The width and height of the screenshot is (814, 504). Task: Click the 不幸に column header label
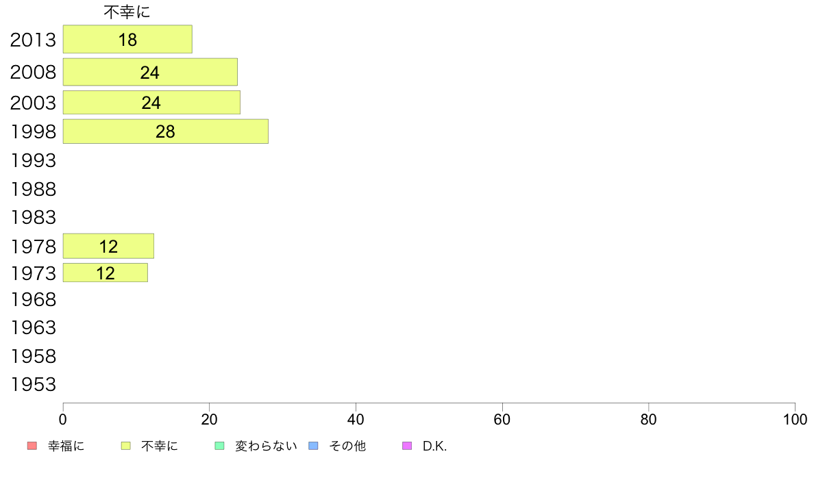127,12
